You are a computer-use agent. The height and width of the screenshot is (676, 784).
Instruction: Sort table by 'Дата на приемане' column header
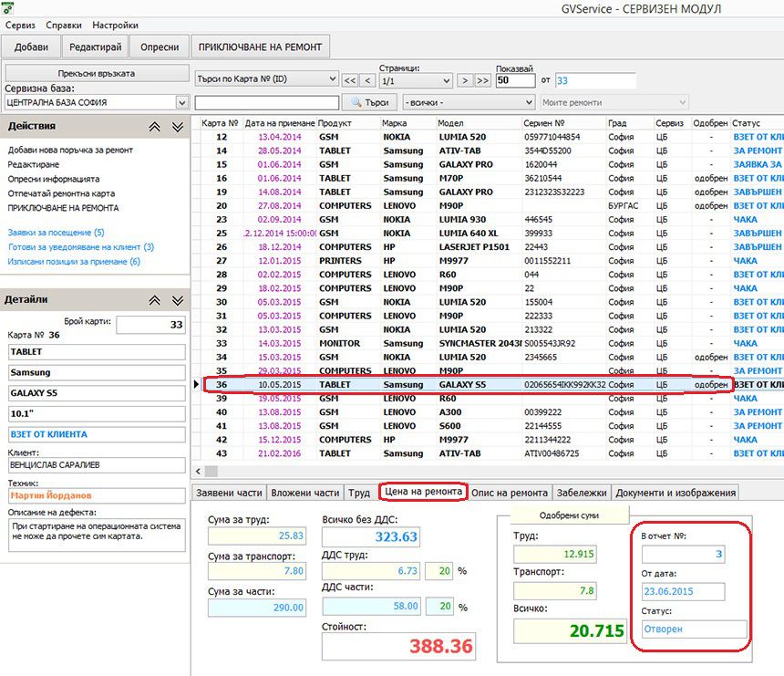point(280,123)
